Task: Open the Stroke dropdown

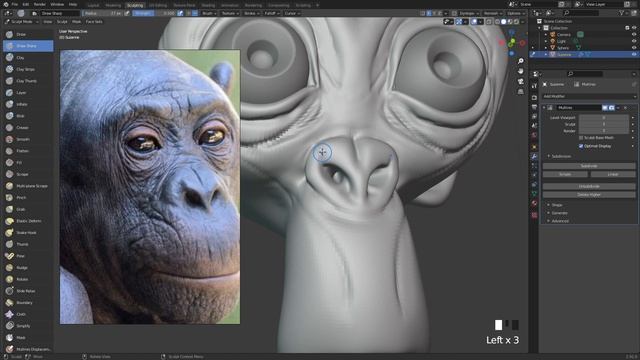Action: click(x=251, y=13)
